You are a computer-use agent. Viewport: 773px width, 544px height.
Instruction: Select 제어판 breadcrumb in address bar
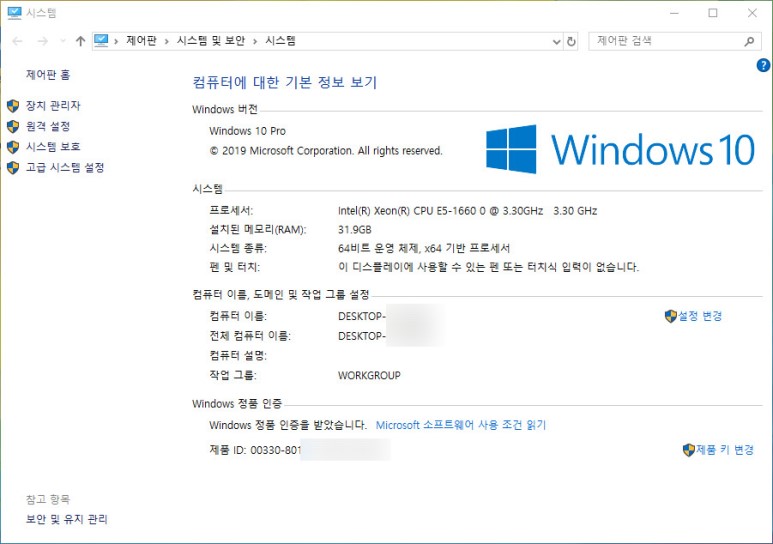pos(141,40)
